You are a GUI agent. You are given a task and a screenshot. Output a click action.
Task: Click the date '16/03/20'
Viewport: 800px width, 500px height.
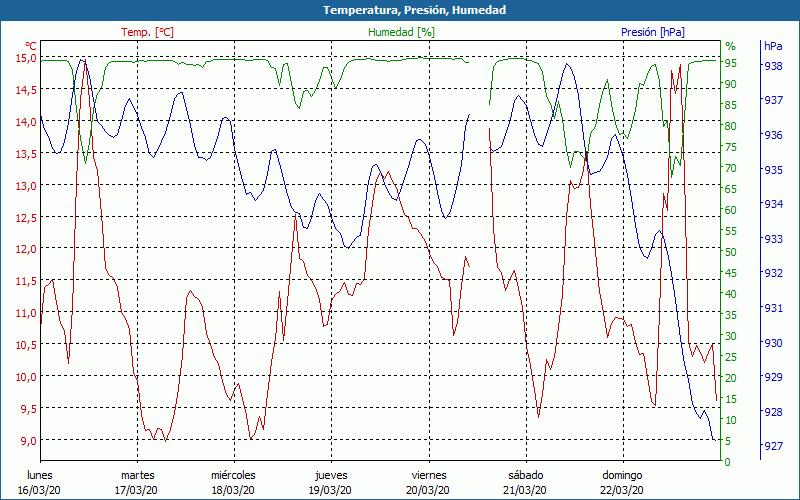pos(39,490)
